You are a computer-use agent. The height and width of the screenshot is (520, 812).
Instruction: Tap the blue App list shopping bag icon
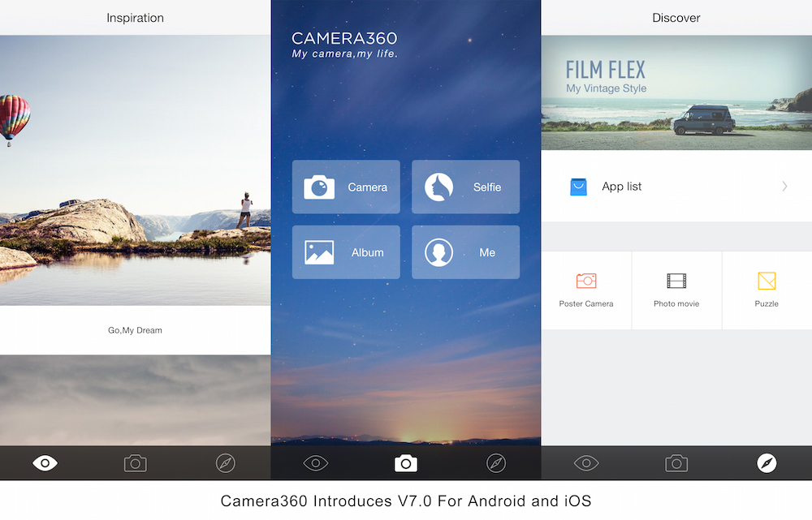coord(578,187)
